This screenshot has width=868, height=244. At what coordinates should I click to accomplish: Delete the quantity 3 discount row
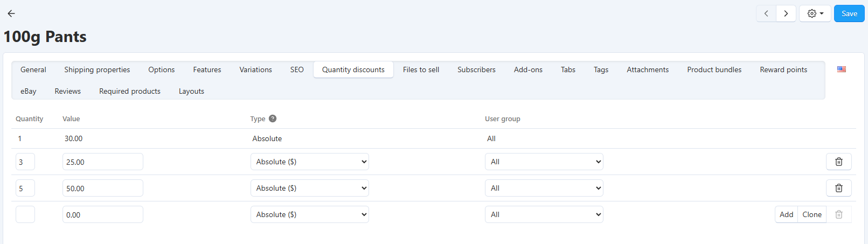(x=839, y=162)
